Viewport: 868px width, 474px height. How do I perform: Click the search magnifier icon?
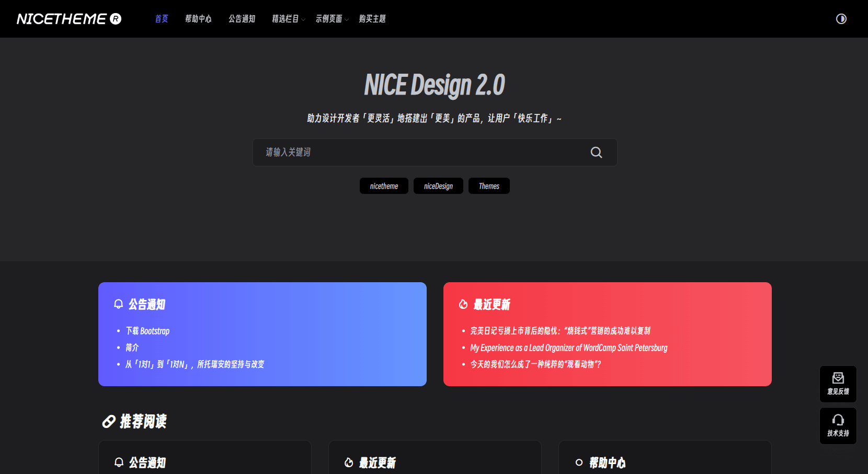596,152
